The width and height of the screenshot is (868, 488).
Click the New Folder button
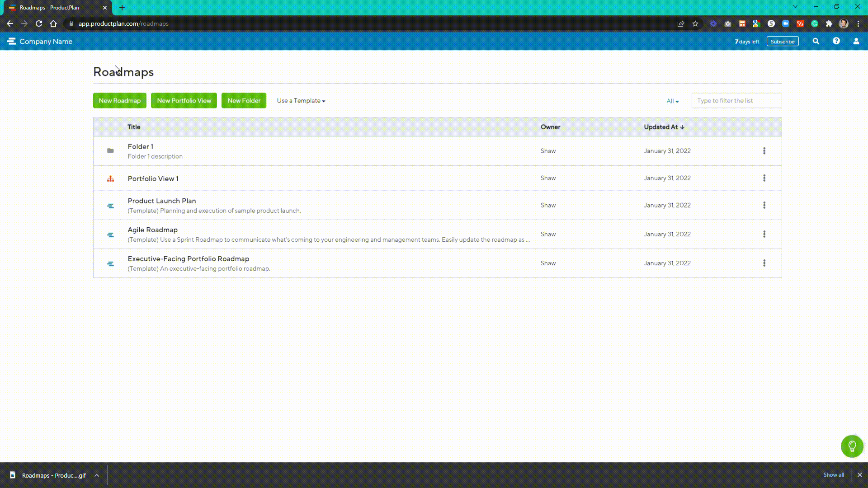(244, 101)
